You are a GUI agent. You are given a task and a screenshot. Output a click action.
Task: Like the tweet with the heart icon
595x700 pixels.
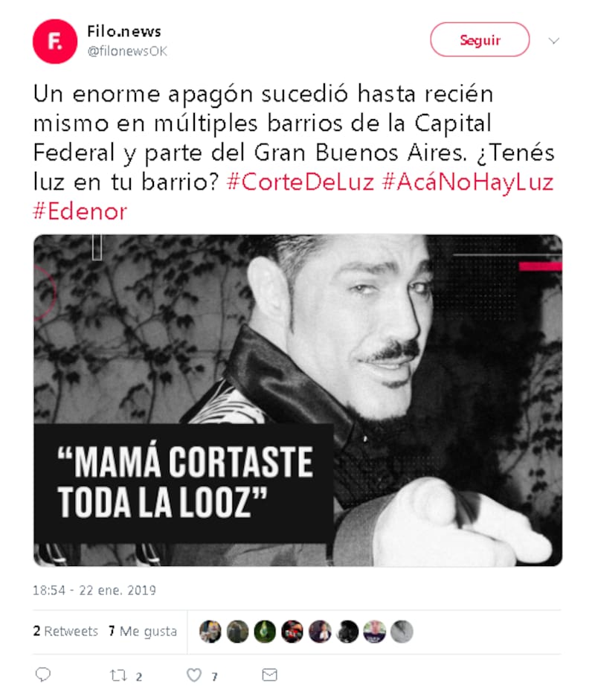tap(194, 675)
